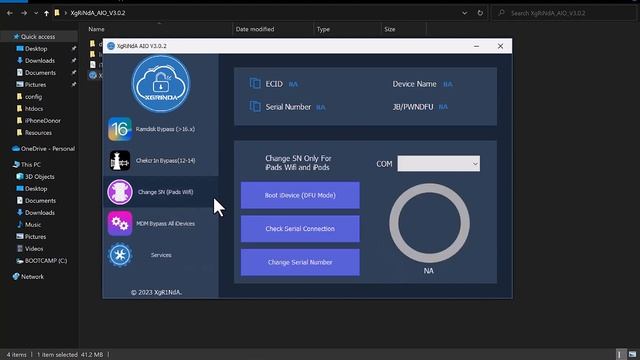The width and height of the screenshot is (640, 360).
Task: Select the Services menu entry
Action: [161, 255]
